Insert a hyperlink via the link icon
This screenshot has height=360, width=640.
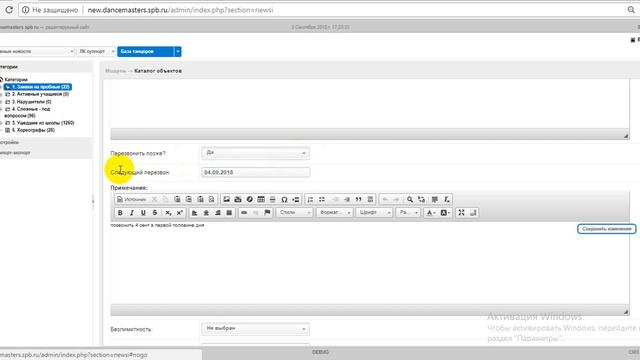click(x=244, y=213)
